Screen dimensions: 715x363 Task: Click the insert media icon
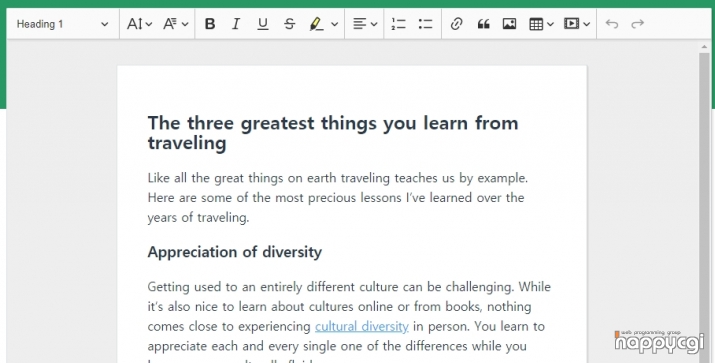[x=571, y=24]
